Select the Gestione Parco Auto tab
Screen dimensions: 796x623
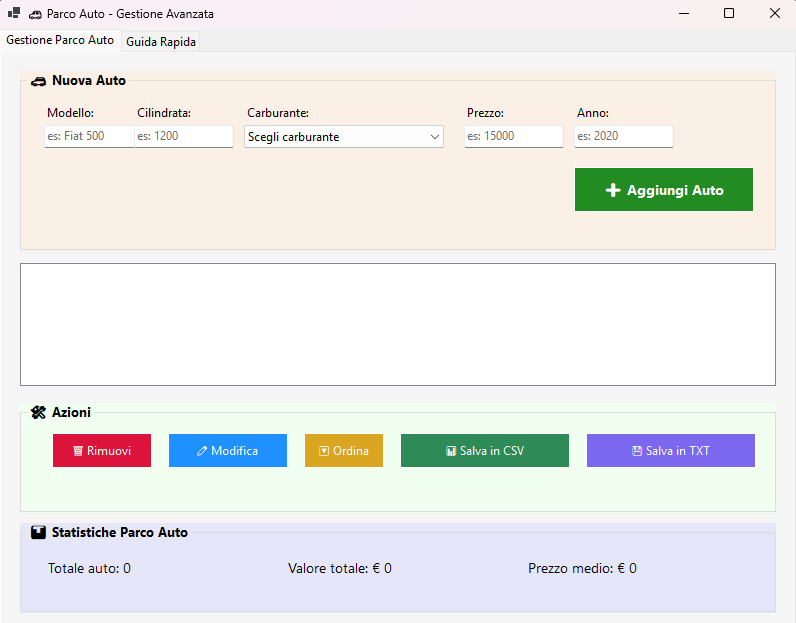tap(60, 40)
